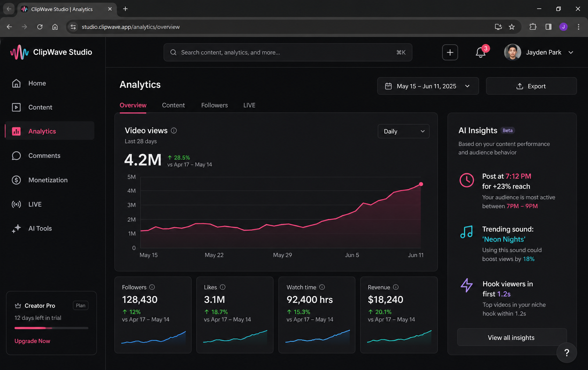Switch to the Content analytics tab
Screen dimensions: 588x370
pyautogui.click(x=173, y=105)
